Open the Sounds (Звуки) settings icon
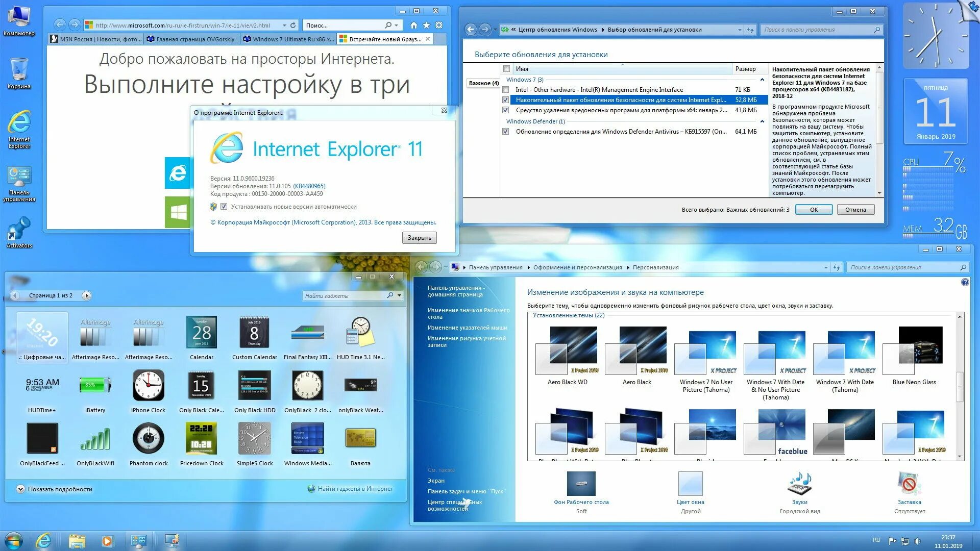980x551 pixels. pos(799,484)
